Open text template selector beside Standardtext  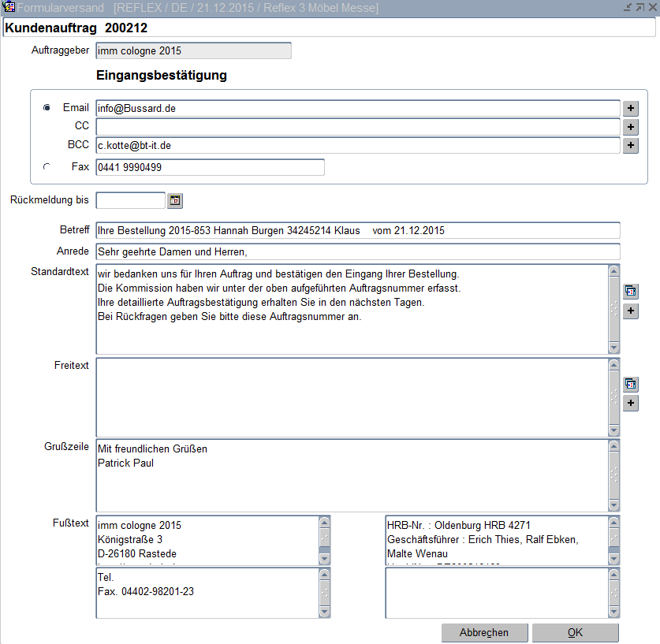(631, 292)
